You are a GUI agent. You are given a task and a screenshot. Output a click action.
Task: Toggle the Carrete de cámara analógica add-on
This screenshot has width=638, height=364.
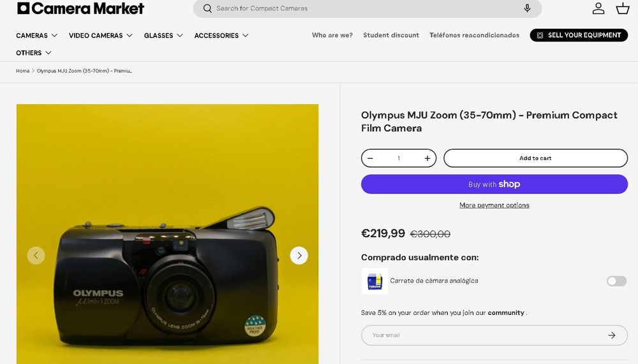pyautogui.click(x=616, y=281)
